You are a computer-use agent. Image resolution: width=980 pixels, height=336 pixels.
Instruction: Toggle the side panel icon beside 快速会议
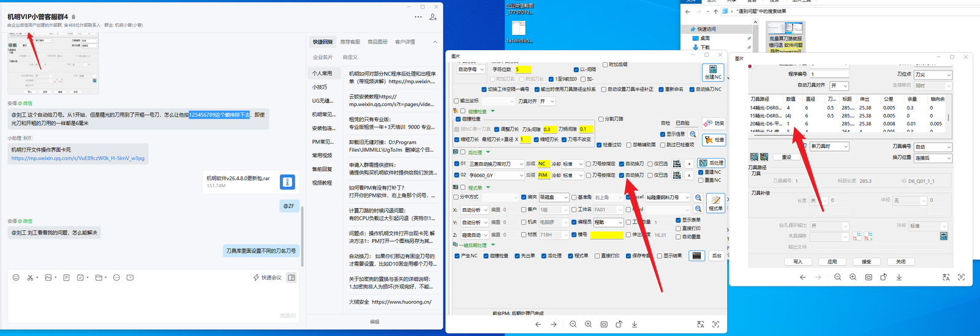[x=292, y=277]
